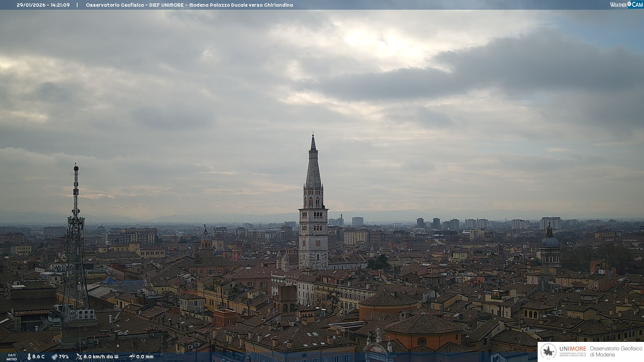Viewport: 644px width, 362px height.
Task: Click the WeatherCam camera lens logo
Action: [x=629, y=4]
